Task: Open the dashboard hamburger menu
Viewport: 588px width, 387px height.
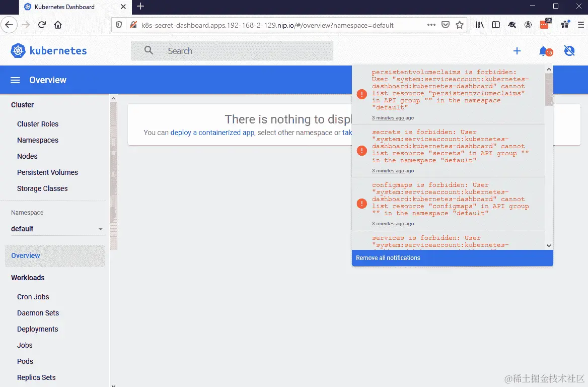Action: coord(15,80)
